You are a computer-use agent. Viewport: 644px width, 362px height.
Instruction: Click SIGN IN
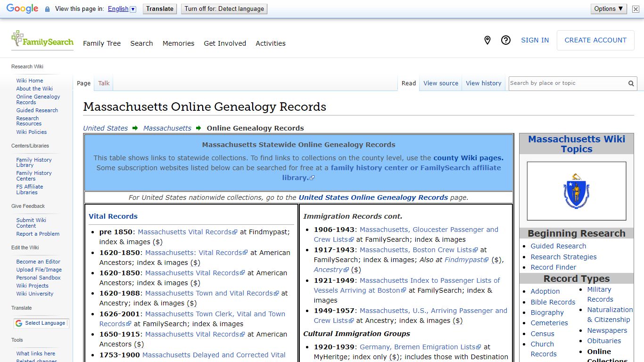pos(535,41)
